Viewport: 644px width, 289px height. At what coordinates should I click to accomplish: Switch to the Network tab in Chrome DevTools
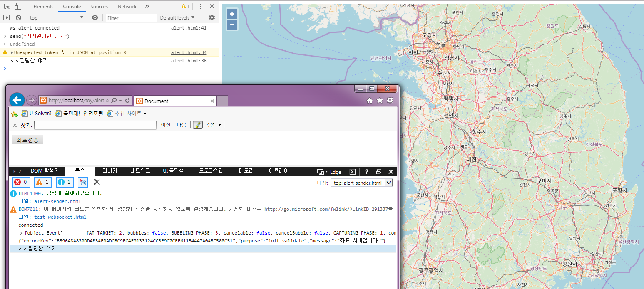click(x=127, y=7)
